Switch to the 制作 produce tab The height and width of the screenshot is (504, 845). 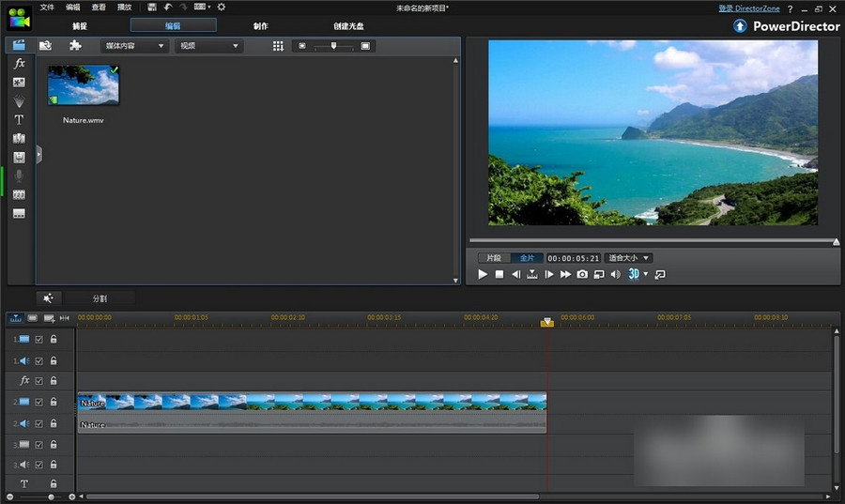(260, 26)
